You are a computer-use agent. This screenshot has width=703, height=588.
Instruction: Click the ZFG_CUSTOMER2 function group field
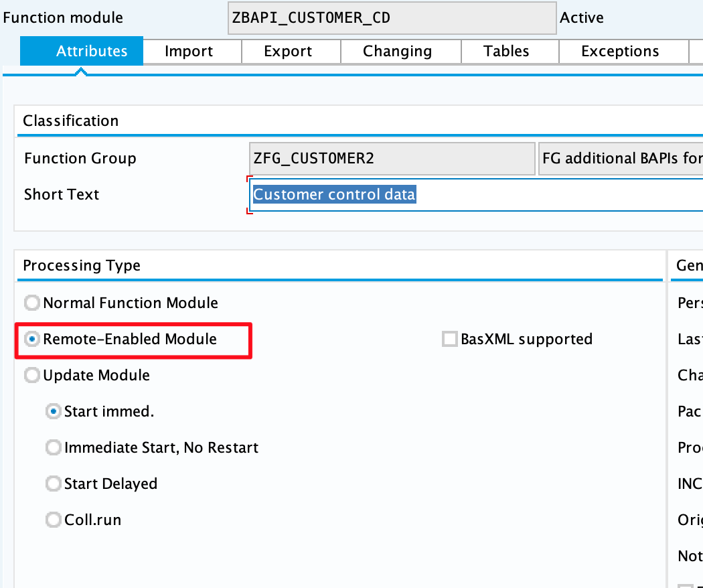click(x=392, y=159)
